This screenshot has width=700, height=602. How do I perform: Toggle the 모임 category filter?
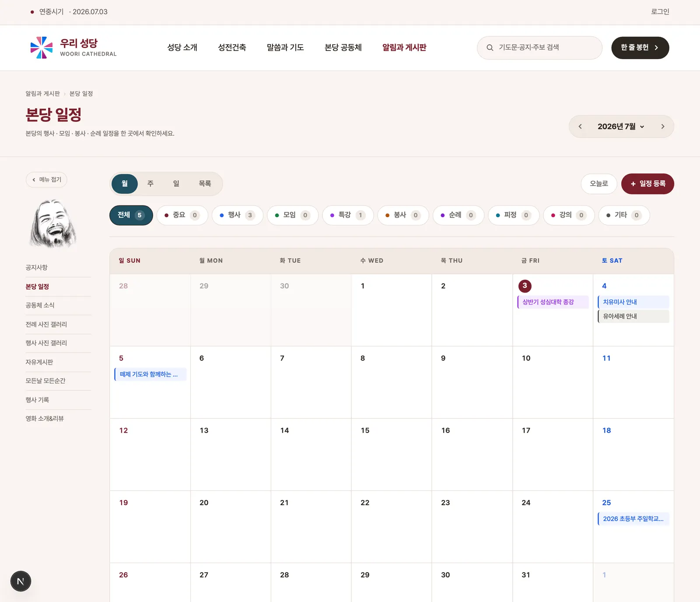click(293, 215)
